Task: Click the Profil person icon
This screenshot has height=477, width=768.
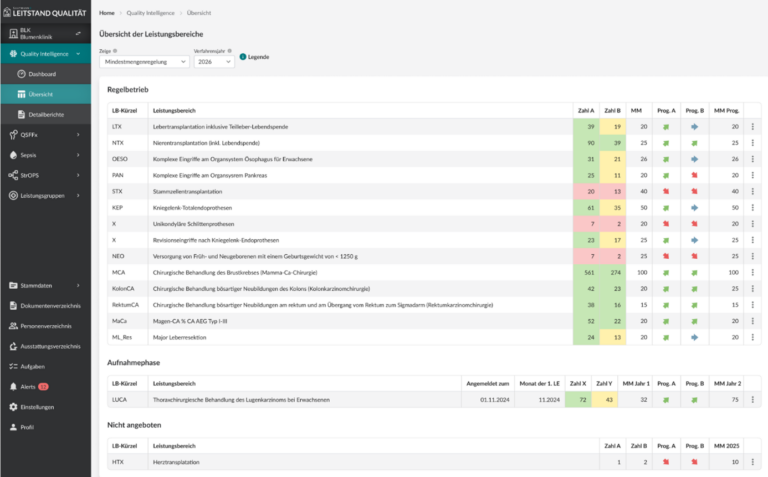Action: point(13,427)
